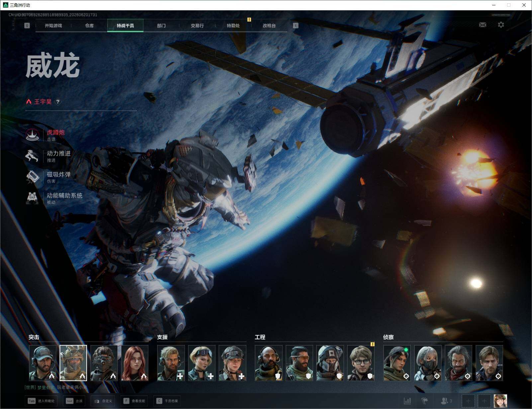Viewport: 532px width, 409px height.
Task: Click the flag icon in bottom bar
Action: coord(425,401)
